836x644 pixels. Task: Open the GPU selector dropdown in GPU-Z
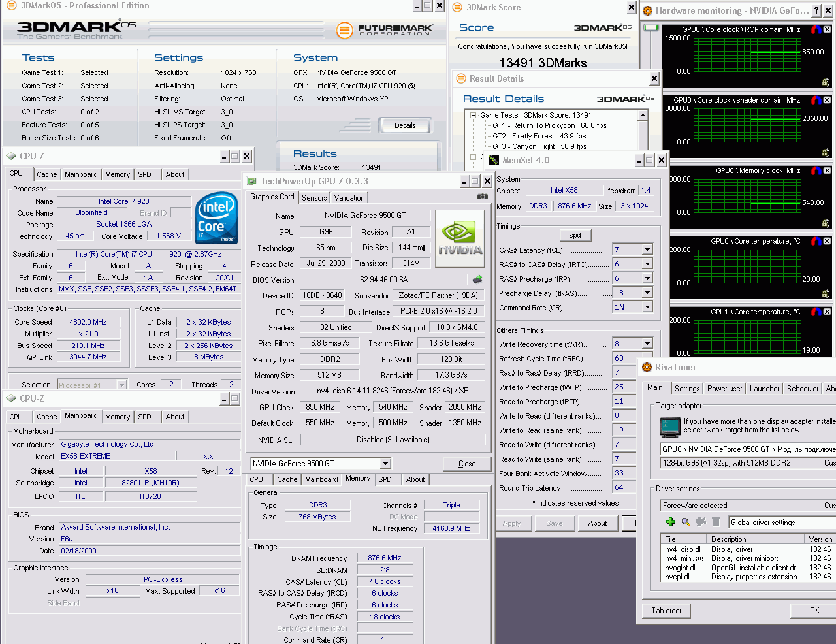coord(385,464)
